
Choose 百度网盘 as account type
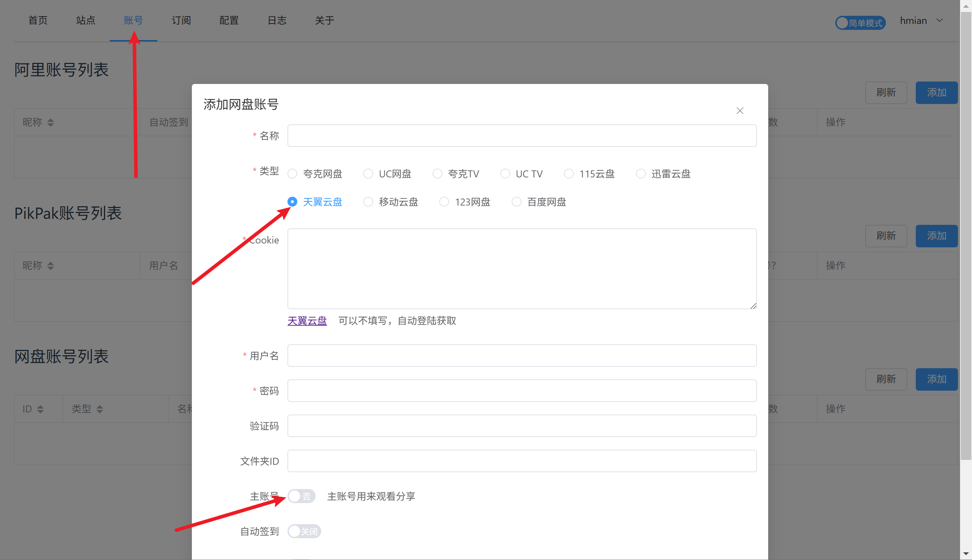click(516, 202)
